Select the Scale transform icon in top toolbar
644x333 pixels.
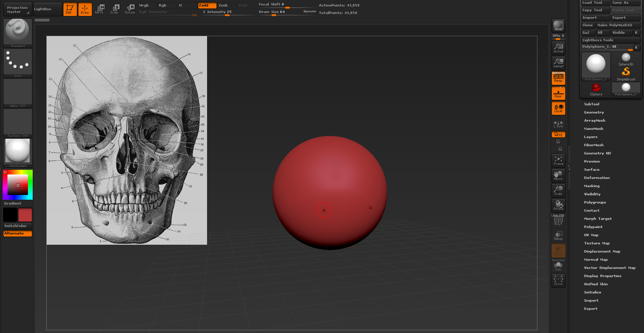point(114,9)
